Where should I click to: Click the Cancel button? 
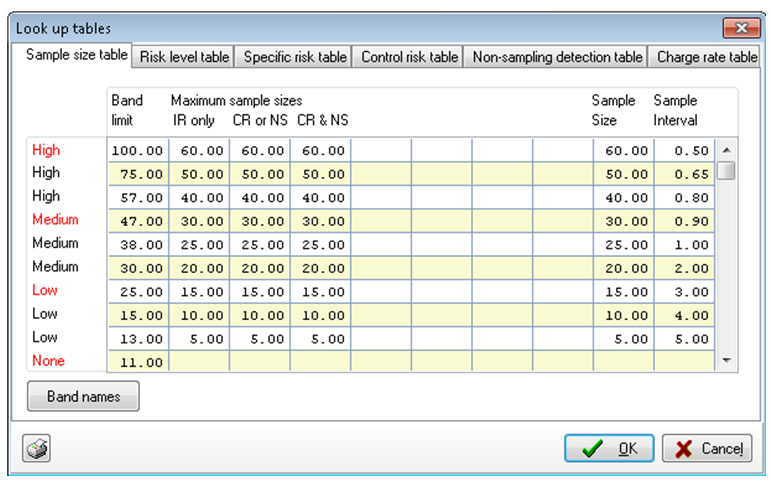707,448
